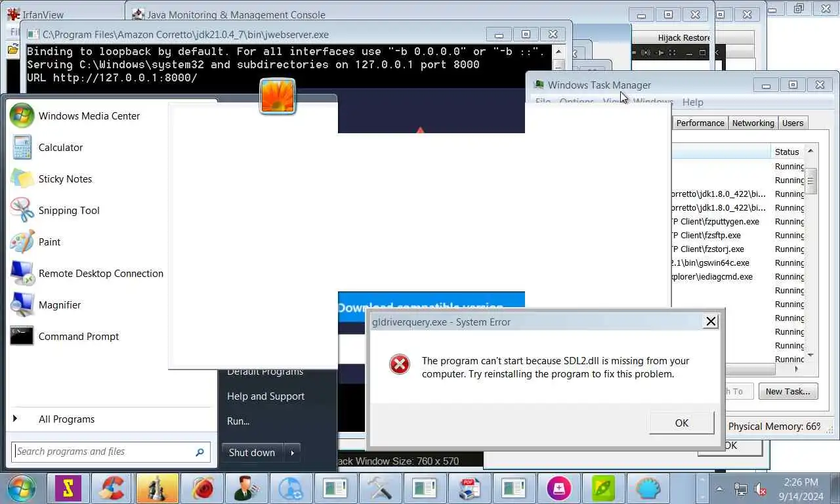Open the blue seashell taskbar app
Image resolution: width=840 pixels, height=504 pixels.
648,488
